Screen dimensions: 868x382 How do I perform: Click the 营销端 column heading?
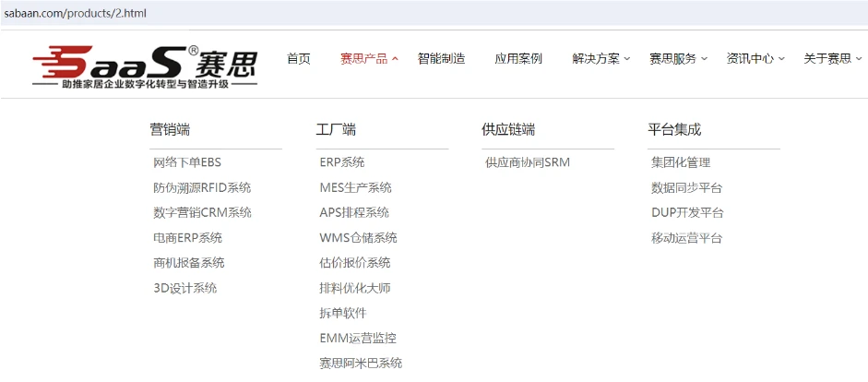pyautogui.click(x=170, y=129)
